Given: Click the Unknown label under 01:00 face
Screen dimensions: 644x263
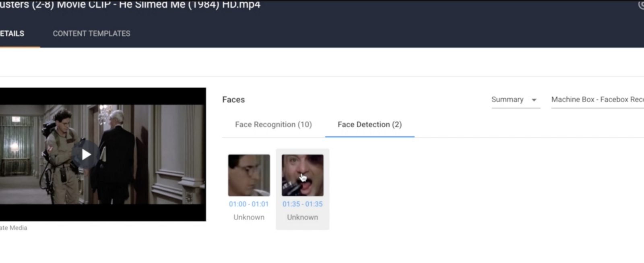Looking at the screenshot, I should pos(249,217).
